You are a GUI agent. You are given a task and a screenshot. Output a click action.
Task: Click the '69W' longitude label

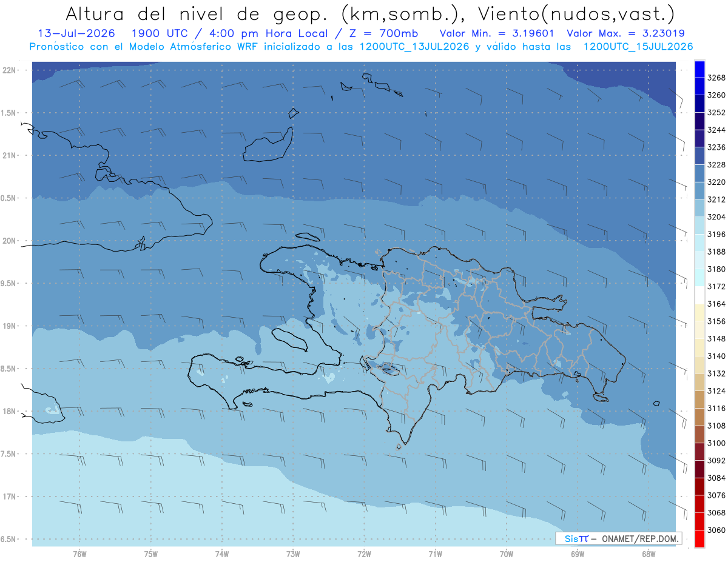pyautogui.click(x=578, y=554)
